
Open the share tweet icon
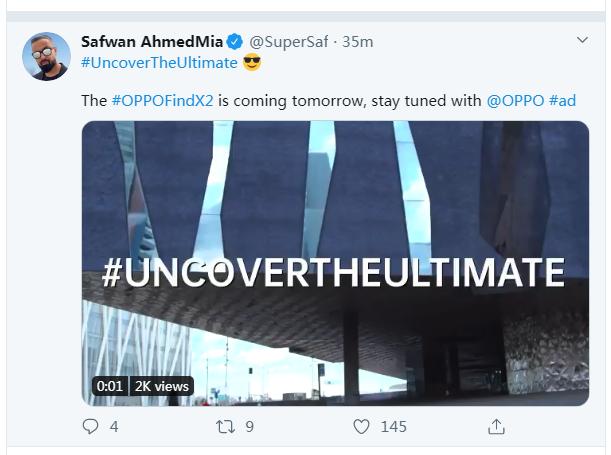(x=496, y=426)
